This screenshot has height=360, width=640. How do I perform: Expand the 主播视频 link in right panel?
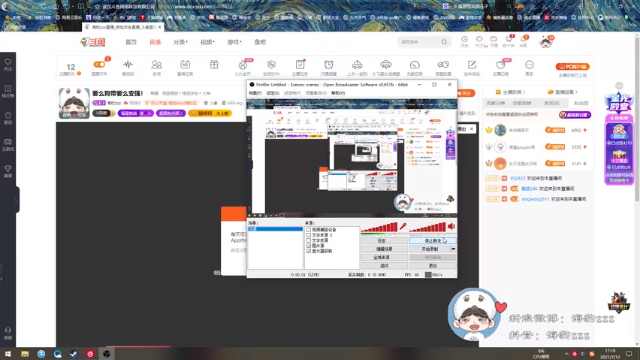pyautogui.click(x=510, y=92)
